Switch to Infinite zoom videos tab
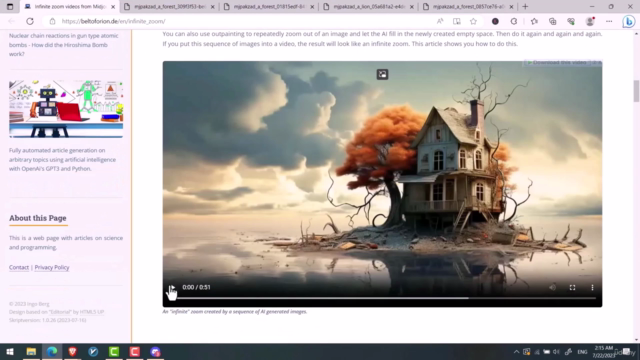Viewport: 640px width, 360px height. 70,7
